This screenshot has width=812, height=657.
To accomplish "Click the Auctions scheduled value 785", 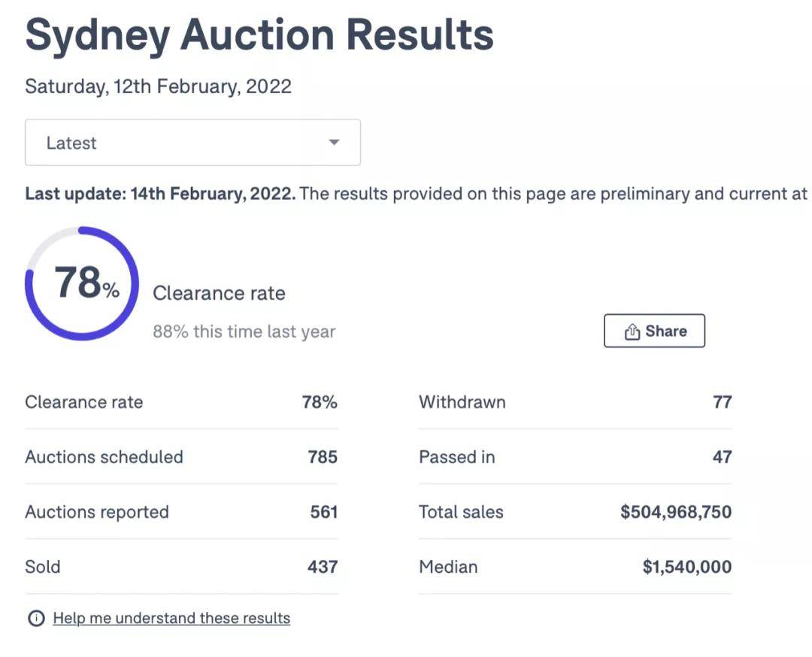I will click(x=323, y=457).
